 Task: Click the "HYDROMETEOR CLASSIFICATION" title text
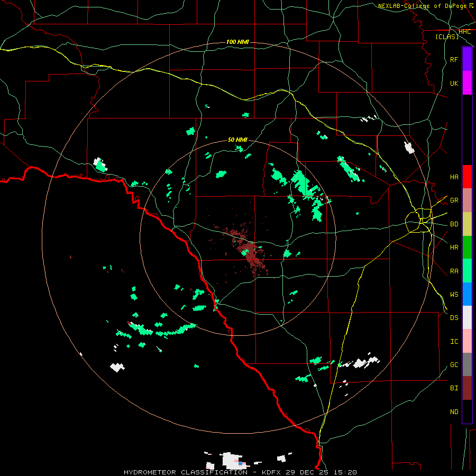tap(186, 472)
